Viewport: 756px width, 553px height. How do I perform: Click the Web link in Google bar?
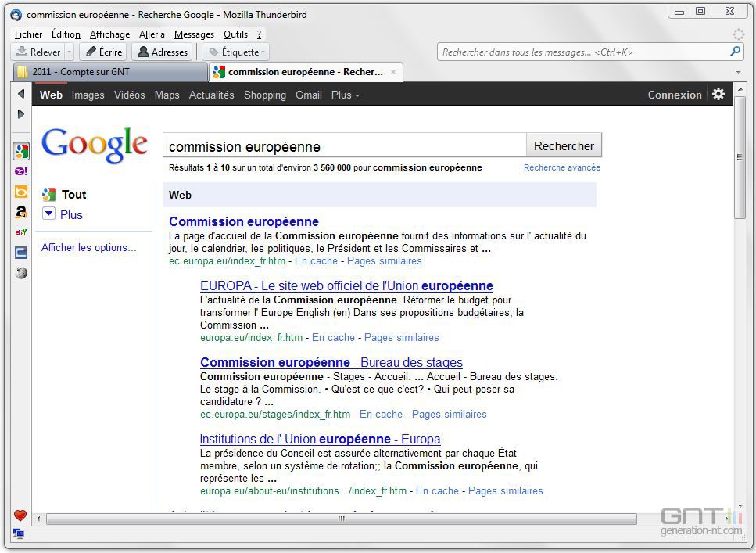pos(51,95)
